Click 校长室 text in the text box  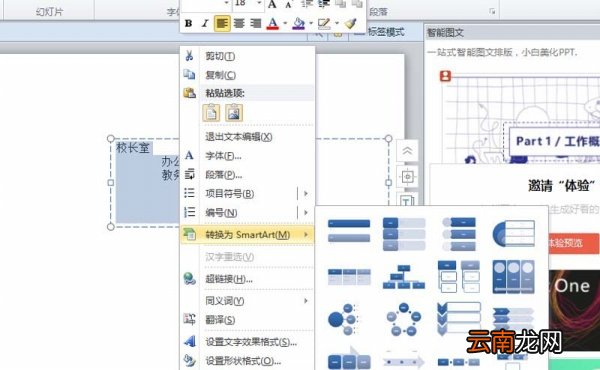[133, 148]
